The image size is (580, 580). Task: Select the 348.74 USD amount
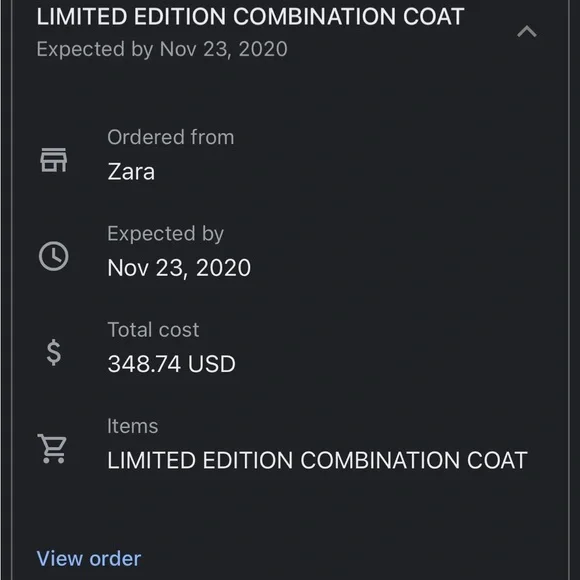[171, 364]
